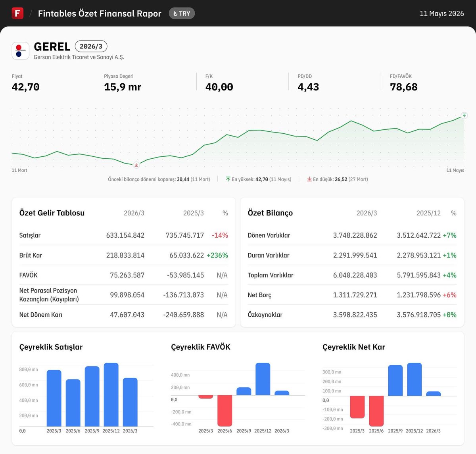476x454 pixels.
Task: Click the lowest price marker on chart
Action: [136, 165]
